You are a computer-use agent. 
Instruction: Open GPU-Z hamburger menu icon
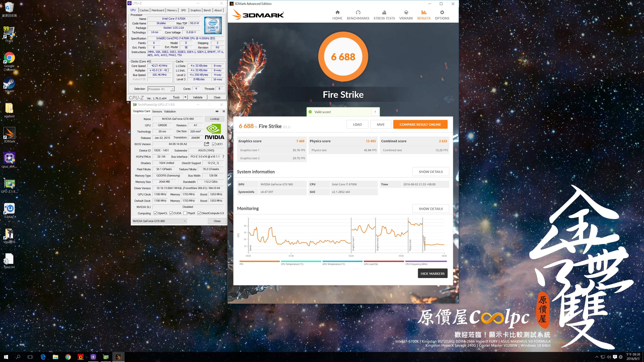[x=224, y=111]
